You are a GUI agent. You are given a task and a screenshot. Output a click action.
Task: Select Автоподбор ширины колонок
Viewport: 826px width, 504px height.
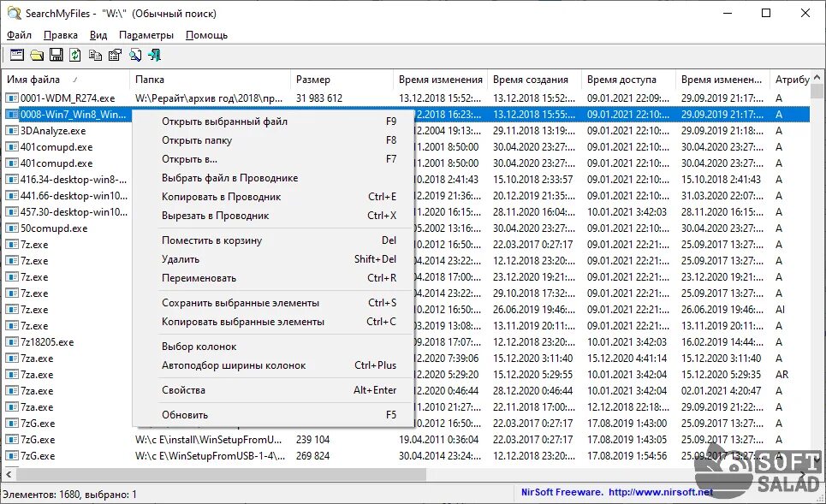coord(272,365)
